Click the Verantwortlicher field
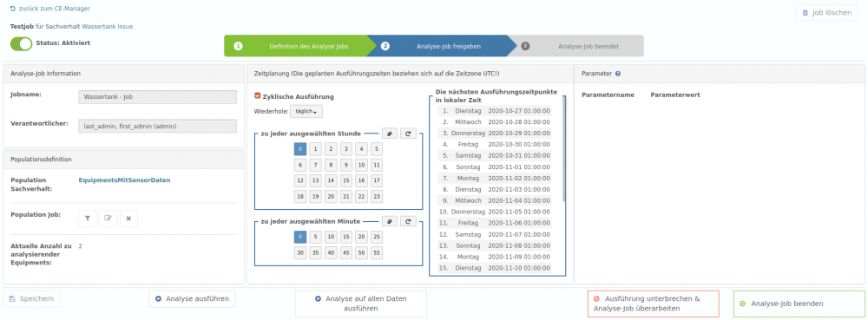The width and height of the screenshot is (868, 320). tap(158, 127)
